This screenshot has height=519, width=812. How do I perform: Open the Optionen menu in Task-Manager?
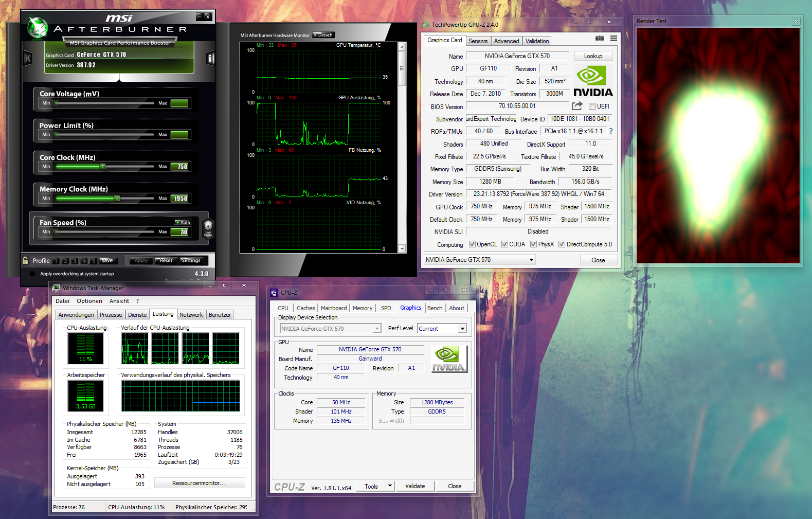click(89, 301)
